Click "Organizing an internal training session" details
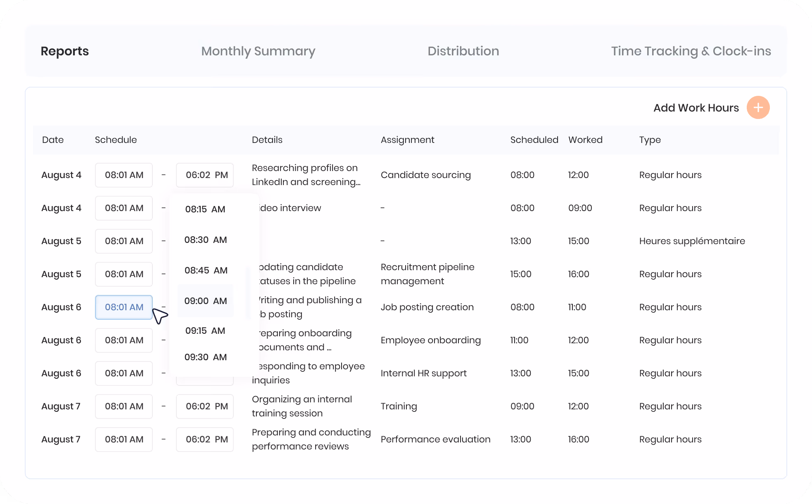Screen dimensions: 812x504 pyautogui.click(x=302, y=406)
